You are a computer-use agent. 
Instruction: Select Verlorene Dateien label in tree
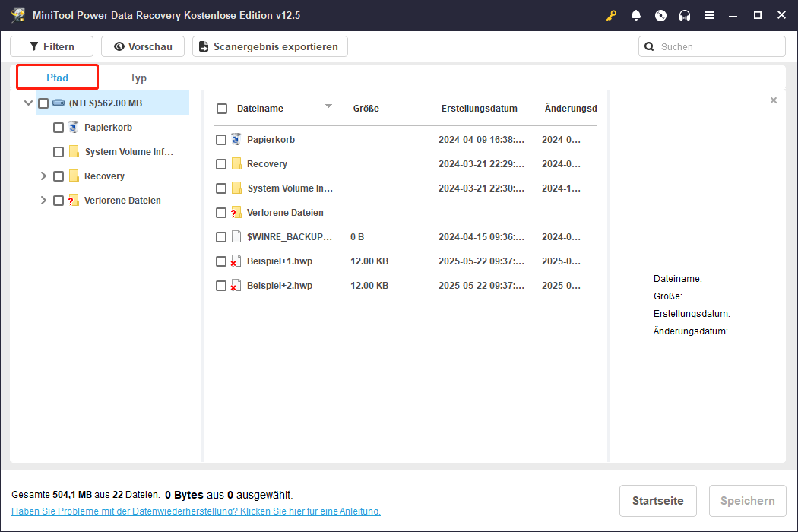(122, 201)
